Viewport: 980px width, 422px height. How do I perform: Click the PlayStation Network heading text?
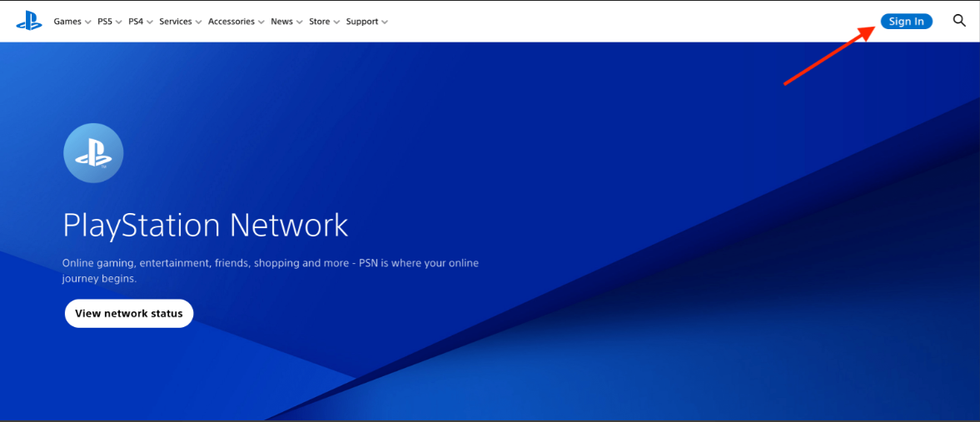[x=205, y=226]
